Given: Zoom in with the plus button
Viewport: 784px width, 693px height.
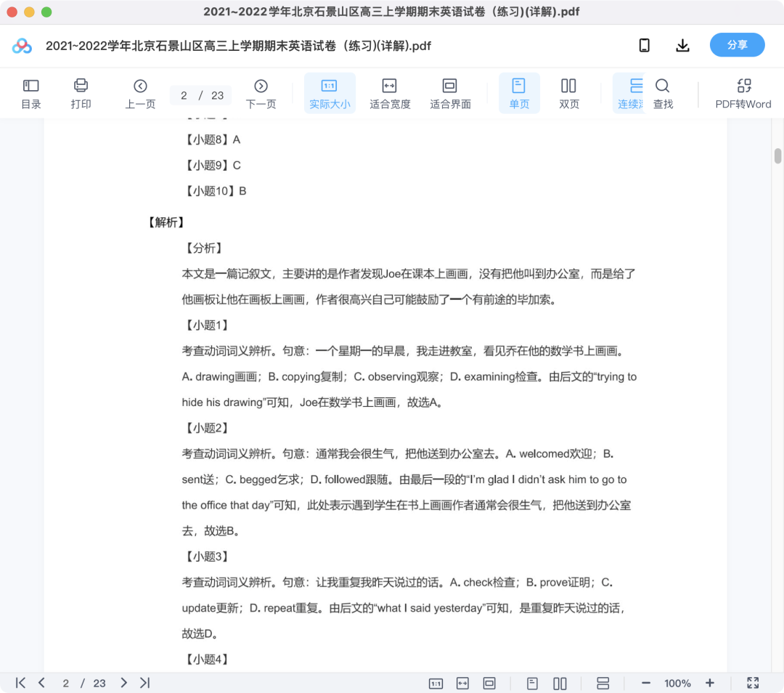Looking at the screenshot, I should [x=709, y=684].
